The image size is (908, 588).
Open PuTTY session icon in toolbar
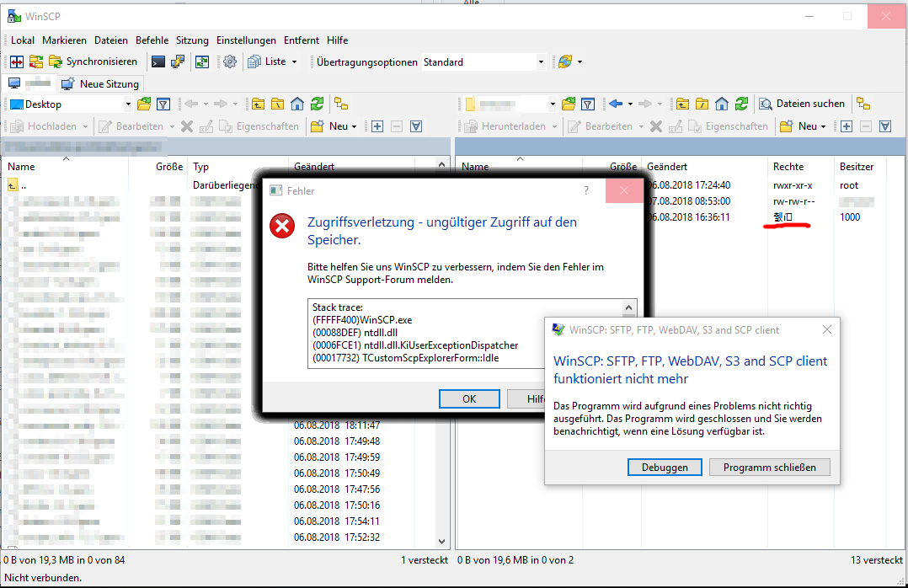point(178,61)
